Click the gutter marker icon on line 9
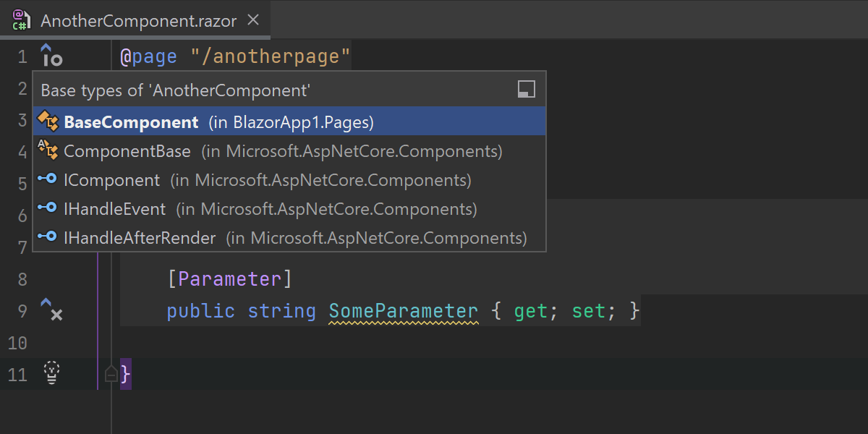 [51, 310]
